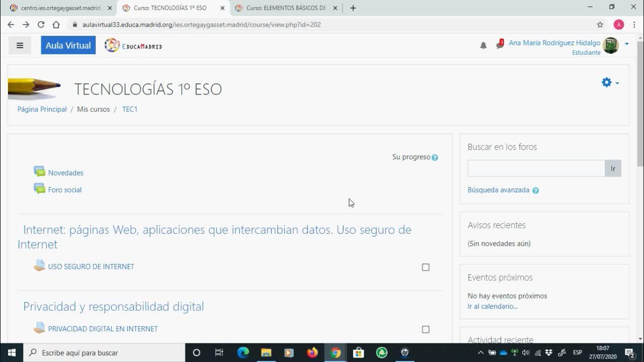Open the hamburger side menu
Viewport: 644px width, 362px height.
(x=20, y=45)
